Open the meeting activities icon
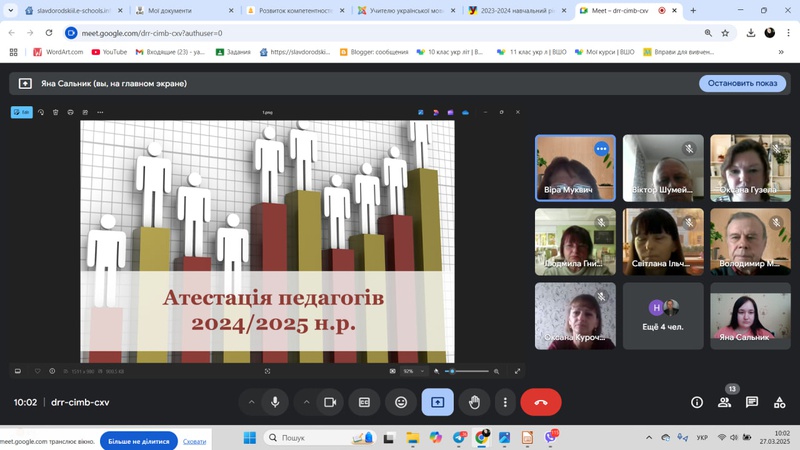The width and height of the screenshot is (800, 450). click(x=779, y=402)
